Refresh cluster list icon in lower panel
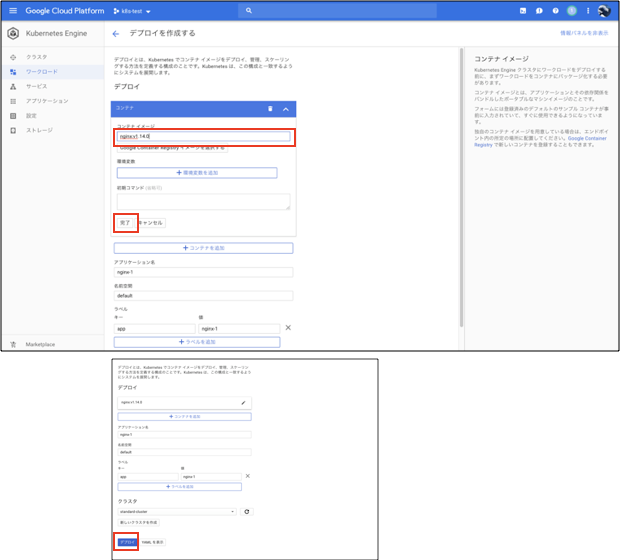Image resolution: width=620 pixels, height=560 pixels. [x=247, y=512]
